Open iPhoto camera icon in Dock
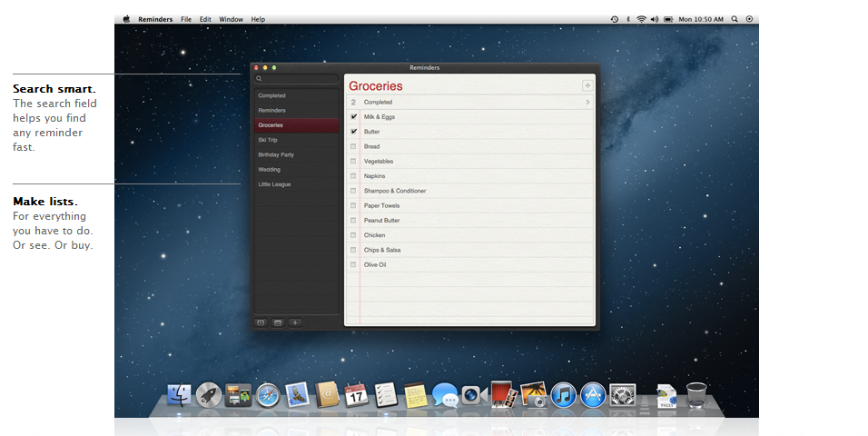 point(534,395)
